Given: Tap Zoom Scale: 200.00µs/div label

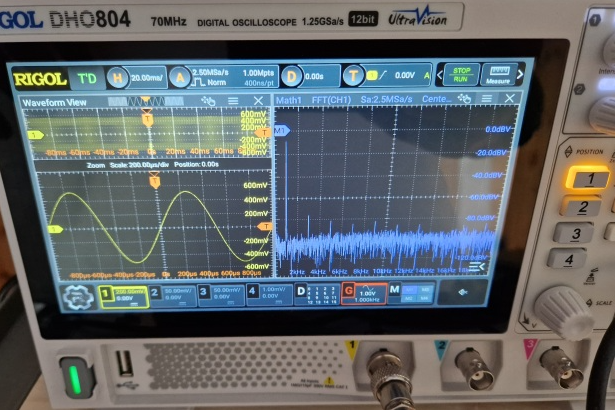Looking at the screenshot, I should pos(128,165).
